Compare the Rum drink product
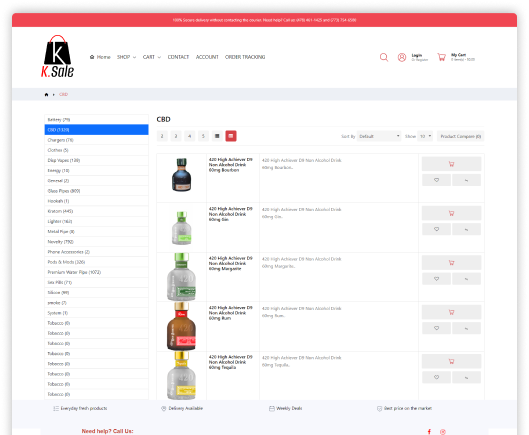 coord(466,328)
